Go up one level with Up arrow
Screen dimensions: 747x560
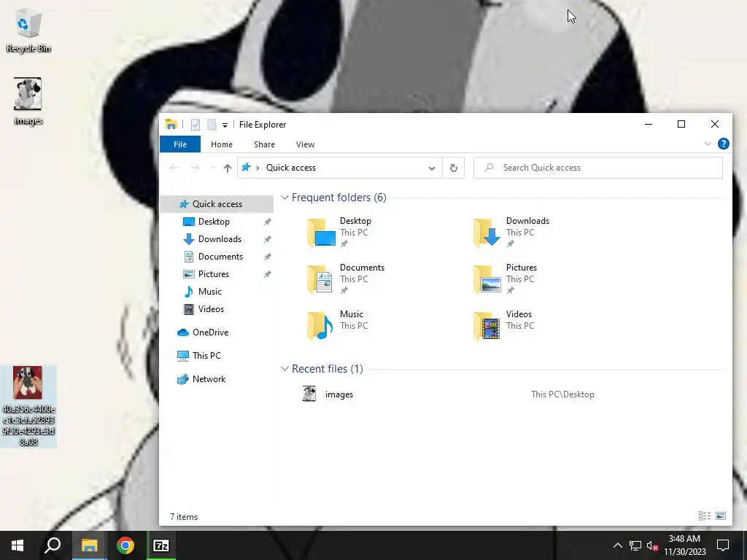(228, 168)
